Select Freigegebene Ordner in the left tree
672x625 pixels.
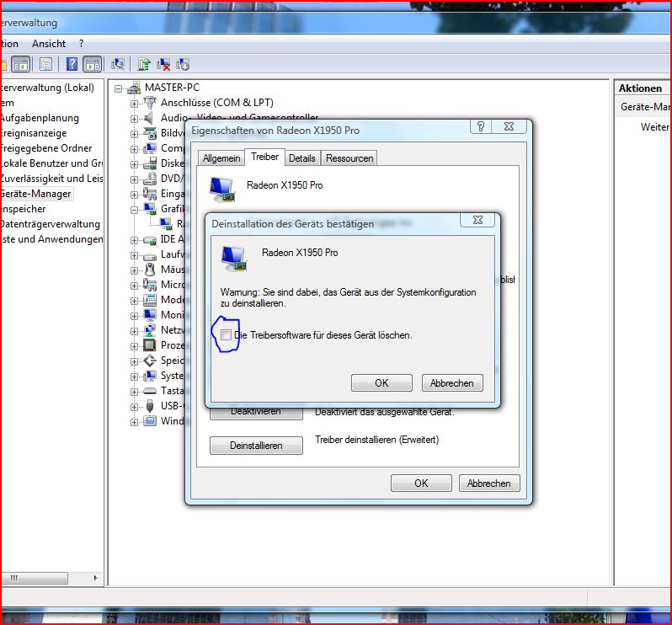[x=45, y=148]
